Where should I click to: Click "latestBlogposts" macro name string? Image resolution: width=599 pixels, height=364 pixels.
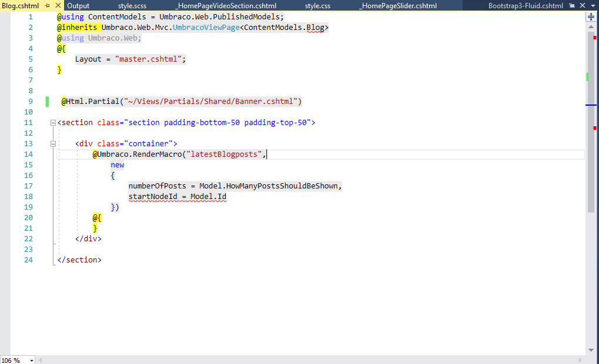click(224, 154)
